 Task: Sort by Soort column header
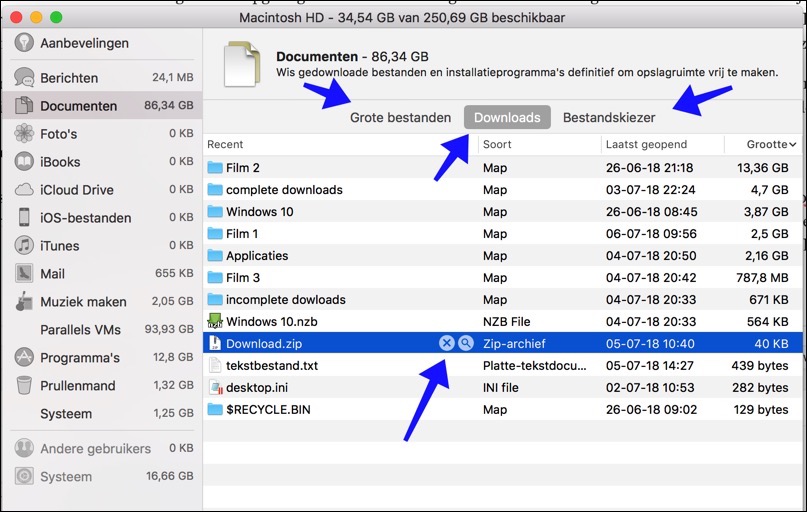point(497,145)
